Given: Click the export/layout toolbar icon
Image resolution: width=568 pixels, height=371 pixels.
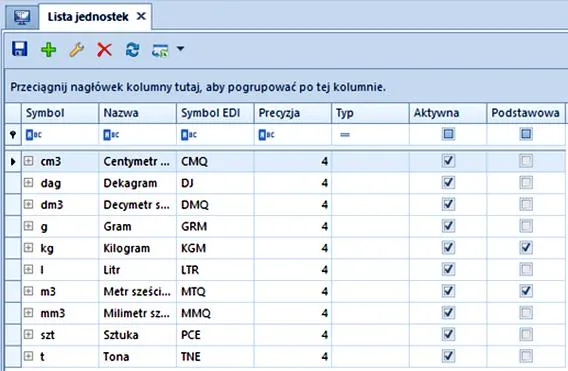Looking at the screenshot, I should pyautogui.click(x=160, y=50).
